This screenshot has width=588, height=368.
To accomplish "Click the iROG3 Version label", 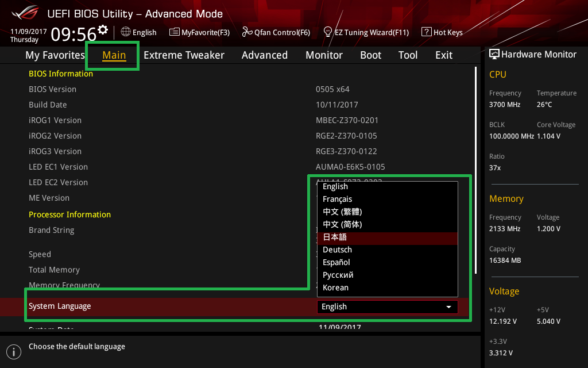I will coord(55,151).
